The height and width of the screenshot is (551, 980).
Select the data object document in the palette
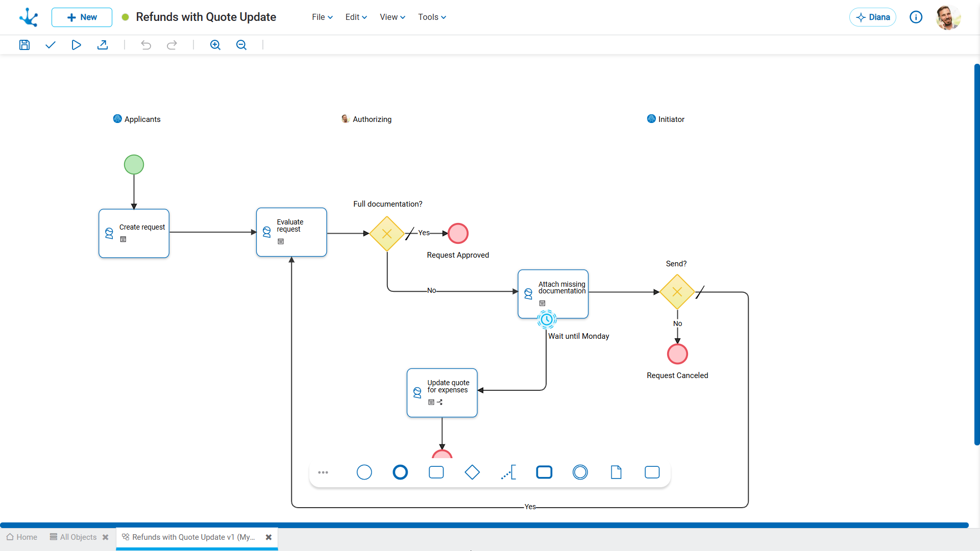[616, 472]
